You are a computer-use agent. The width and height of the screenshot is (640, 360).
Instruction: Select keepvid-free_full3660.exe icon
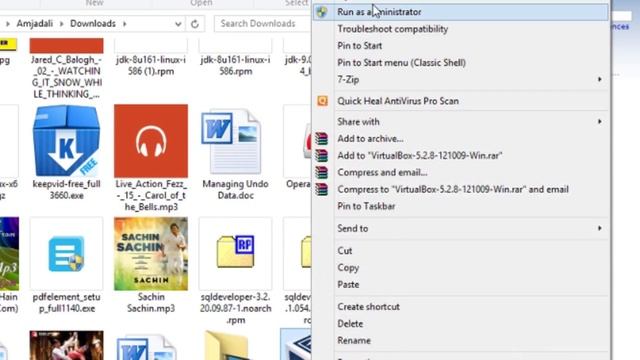click(66, 141)
